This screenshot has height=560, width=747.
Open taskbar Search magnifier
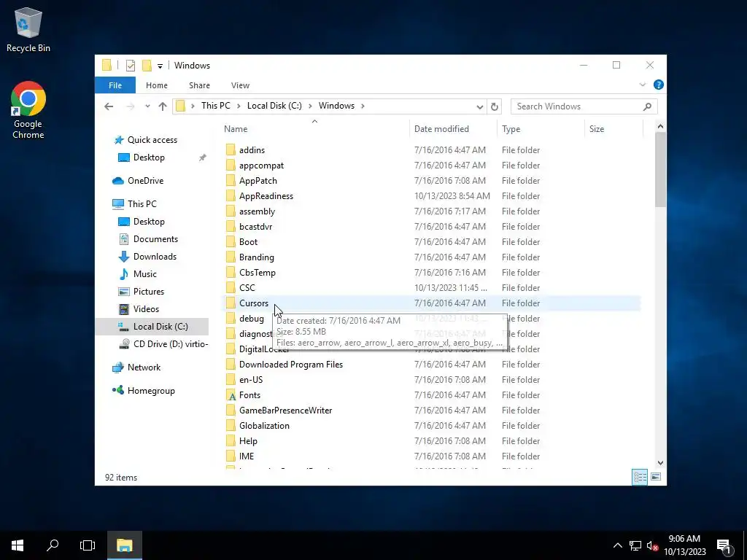click(x=53, y=545)
